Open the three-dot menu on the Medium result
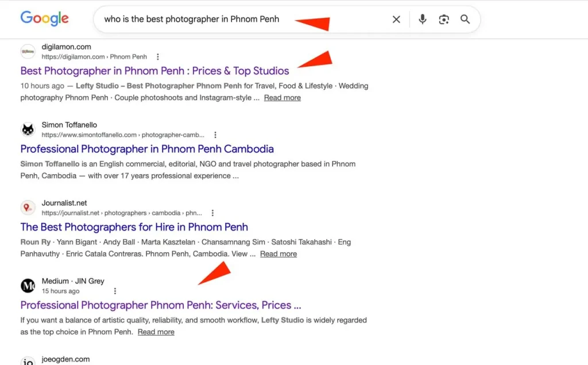The height and width of the screenshot is (365, 588). (115, 291)
